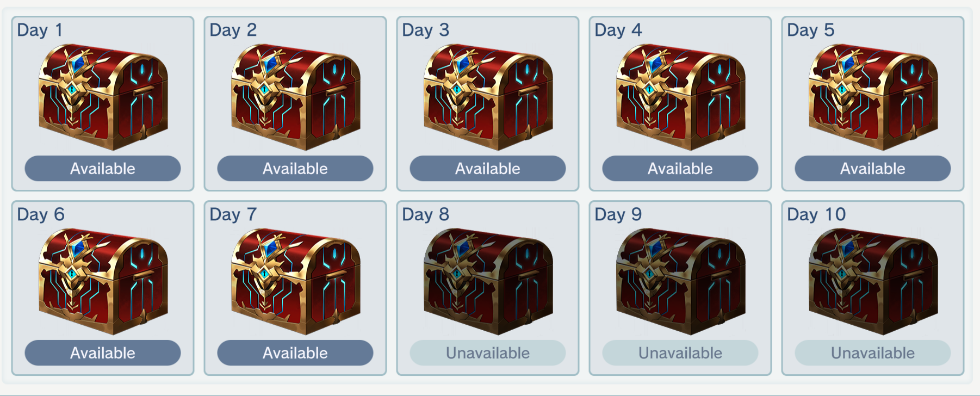
Task: Click the darkened Day 8 chest
Action: (488, 281)
